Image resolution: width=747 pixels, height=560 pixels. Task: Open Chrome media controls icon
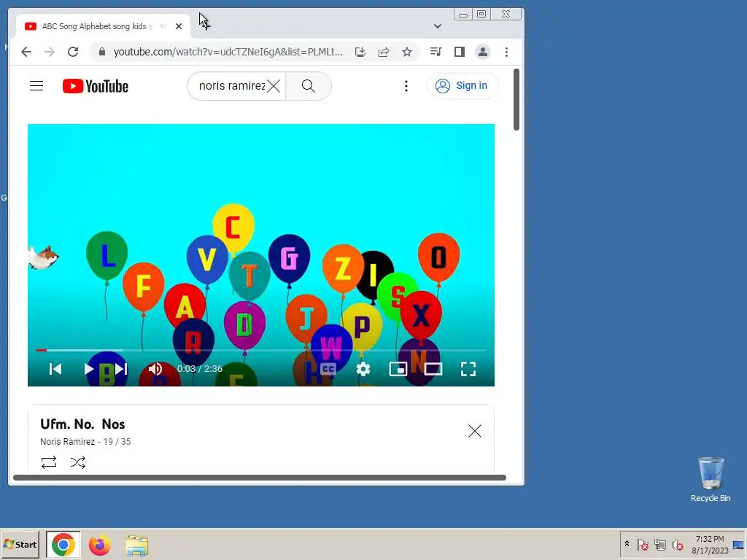436,52
